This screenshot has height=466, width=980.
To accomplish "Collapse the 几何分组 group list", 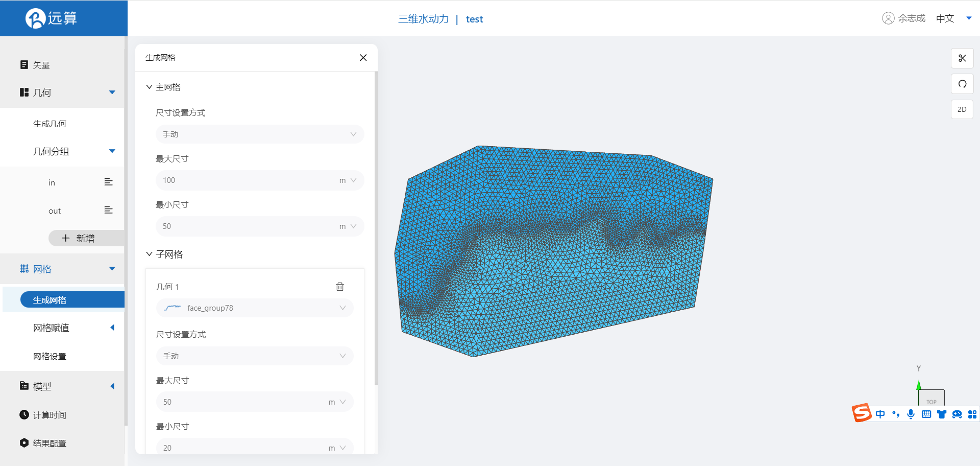I will 112,151.
